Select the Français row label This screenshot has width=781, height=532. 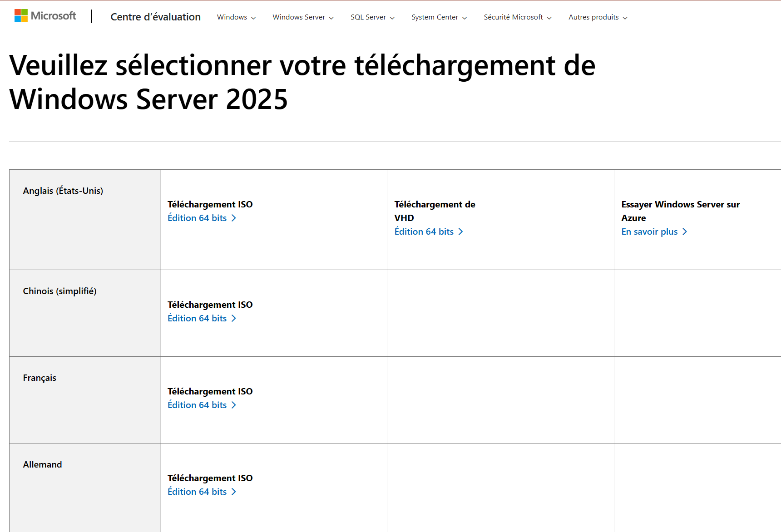pos(40,378)
